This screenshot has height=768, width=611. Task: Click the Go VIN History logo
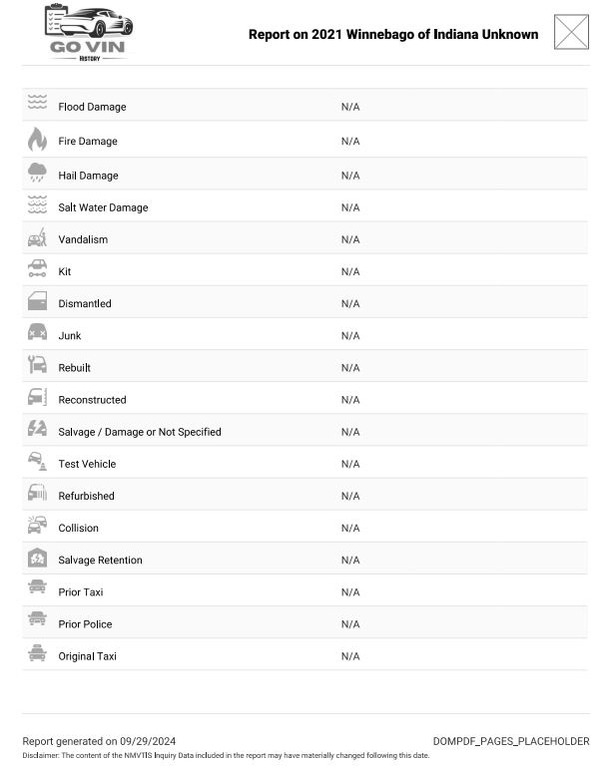pyautogui.click(x=88, y=32)
